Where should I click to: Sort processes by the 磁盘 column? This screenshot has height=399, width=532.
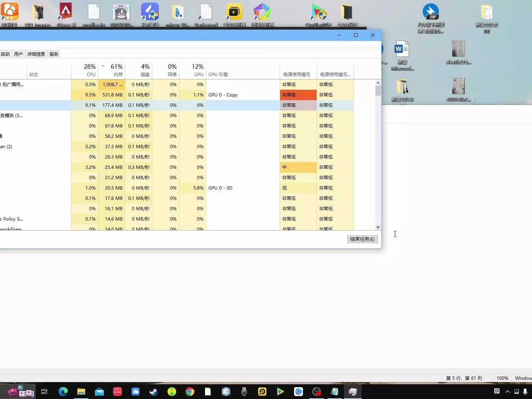coord(139,70)
